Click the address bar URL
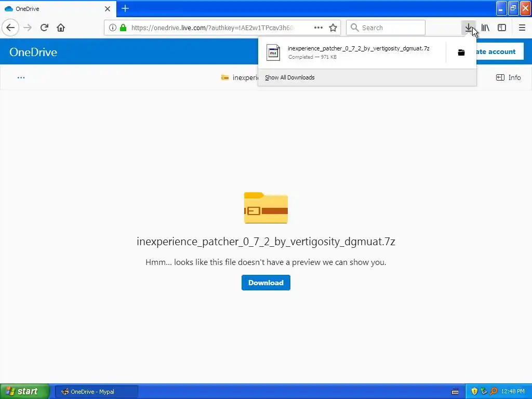The width and height of the screenshot is (532, 399). [x=212, y=28]
